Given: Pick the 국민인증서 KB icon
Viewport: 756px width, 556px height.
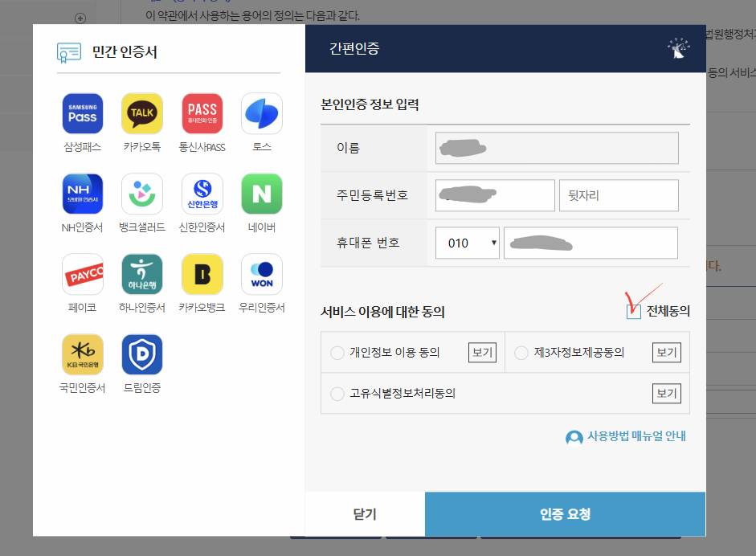Looking at the screenshot, I should pyautogui.click(x=84, y=354).
